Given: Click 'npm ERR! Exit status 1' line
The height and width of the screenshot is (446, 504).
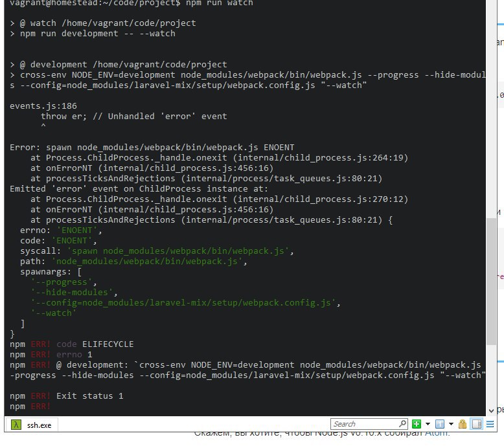Looking at the screenshot, I should (x=67, y=396).
